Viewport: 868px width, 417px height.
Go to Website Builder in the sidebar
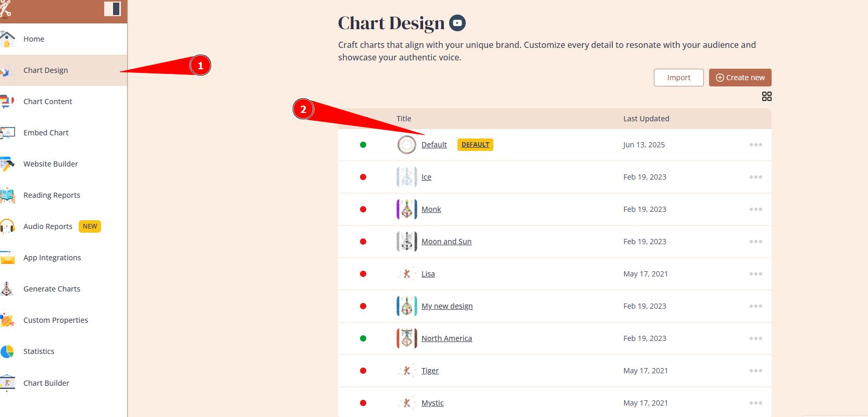(51, 164)
